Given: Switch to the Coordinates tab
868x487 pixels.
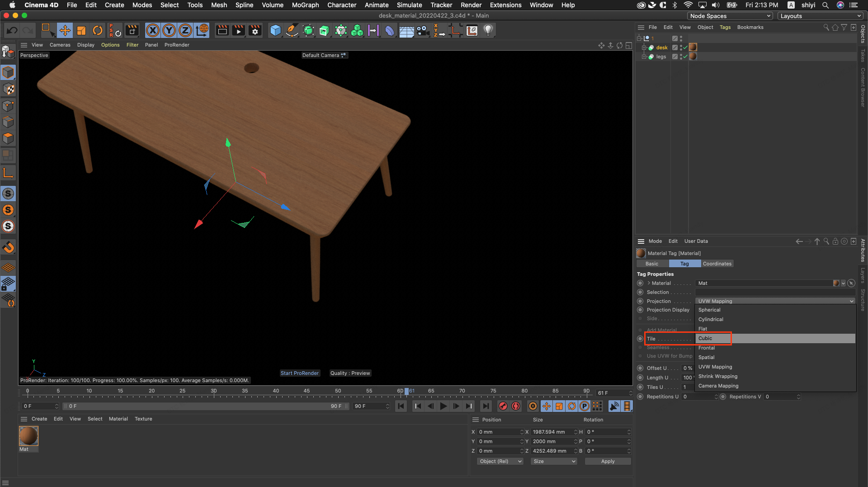Looking at the screenshot, I should [717, 264].
